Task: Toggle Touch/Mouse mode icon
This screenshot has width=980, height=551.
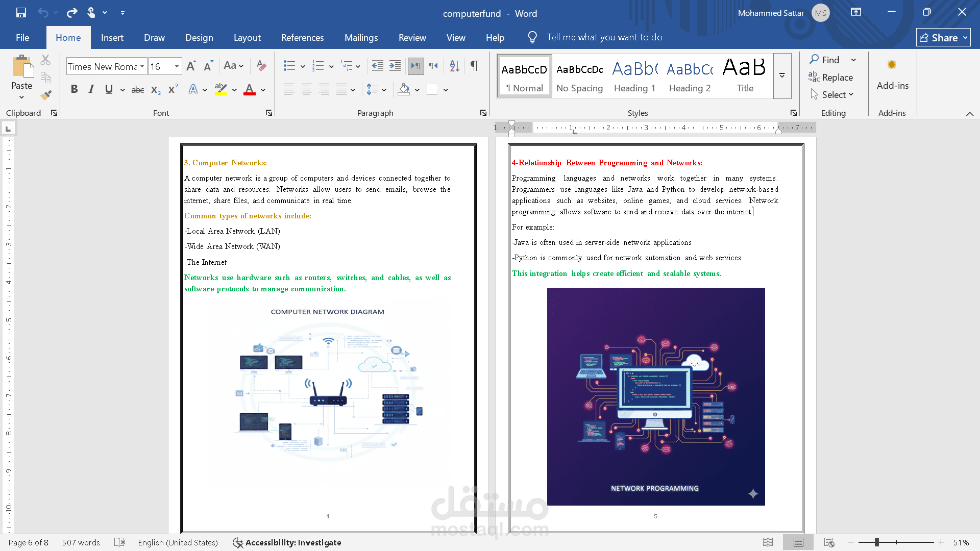Action: [91, 13]
